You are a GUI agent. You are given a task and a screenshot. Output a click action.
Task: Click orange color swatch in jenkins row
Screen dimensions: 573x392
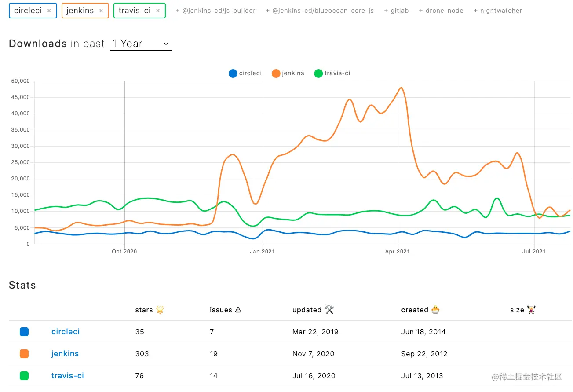pos(24,354)
